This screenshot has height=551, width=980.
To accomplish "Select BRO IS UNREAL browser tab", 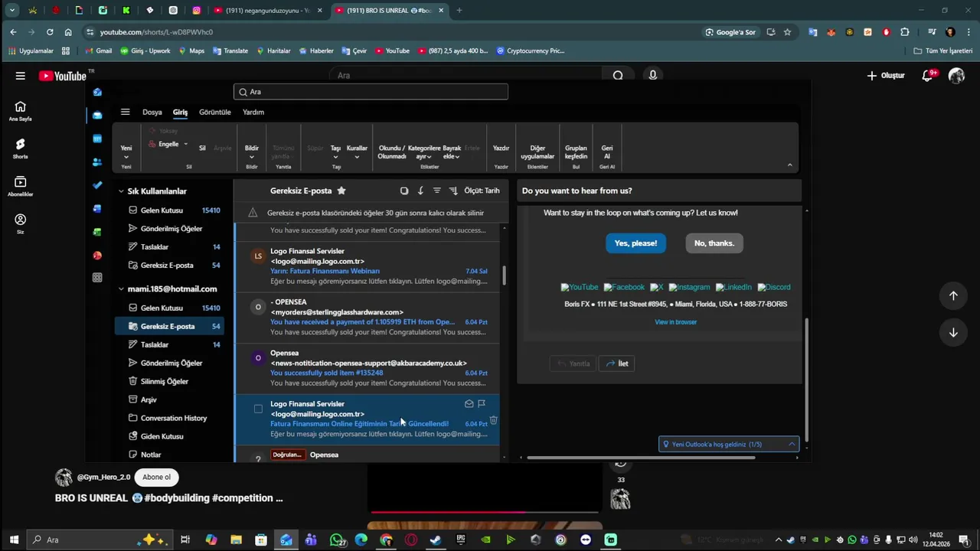I will [x=390, y=11].
